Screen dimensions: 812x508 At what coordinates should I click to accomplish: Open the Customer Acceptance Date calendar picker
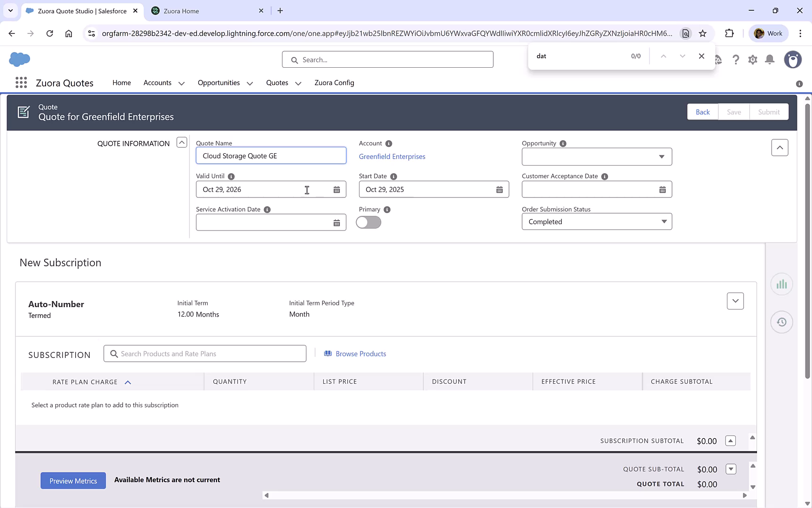point(663,189)
